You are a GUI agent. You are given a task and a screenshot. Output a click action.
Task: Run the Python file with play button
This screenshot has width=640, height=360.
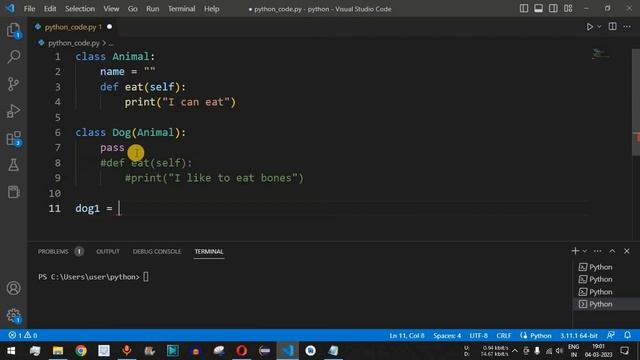[x=589, y=27]
